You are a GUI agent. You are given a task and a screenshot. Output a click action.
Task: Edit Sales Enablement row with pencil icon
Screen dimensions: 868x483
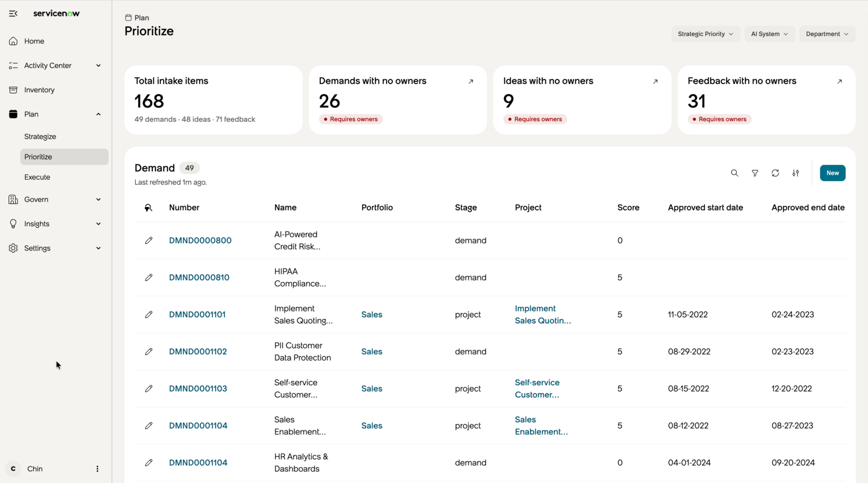pyautogui.click(x=148, y=425)
